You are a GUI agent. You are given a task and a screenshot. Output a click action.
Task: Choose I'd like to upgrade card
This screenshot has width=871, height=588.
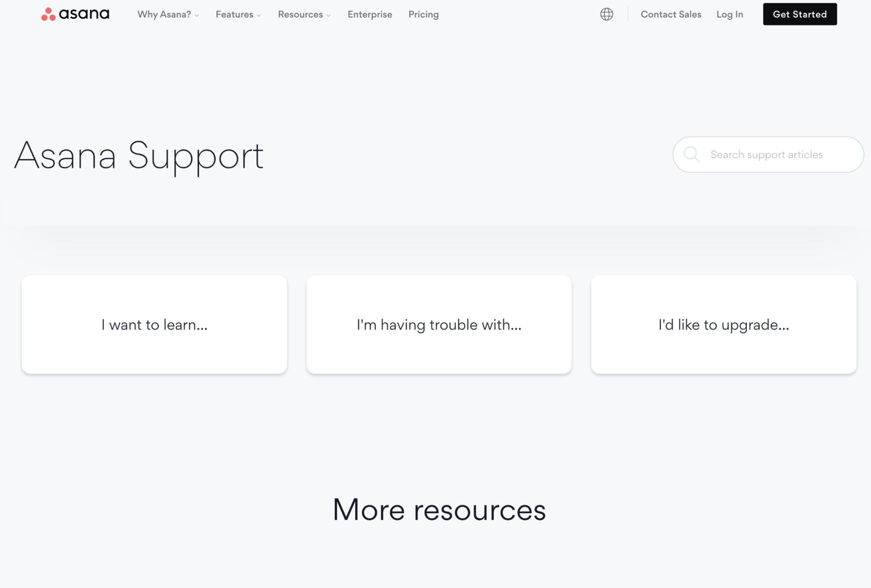click(723, 324)
